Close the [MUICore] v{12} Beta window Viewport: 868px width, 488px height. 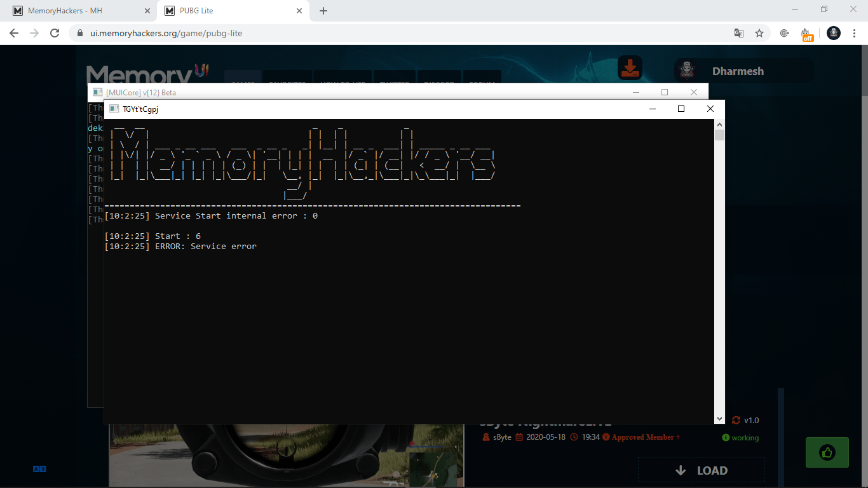point(694,92)
